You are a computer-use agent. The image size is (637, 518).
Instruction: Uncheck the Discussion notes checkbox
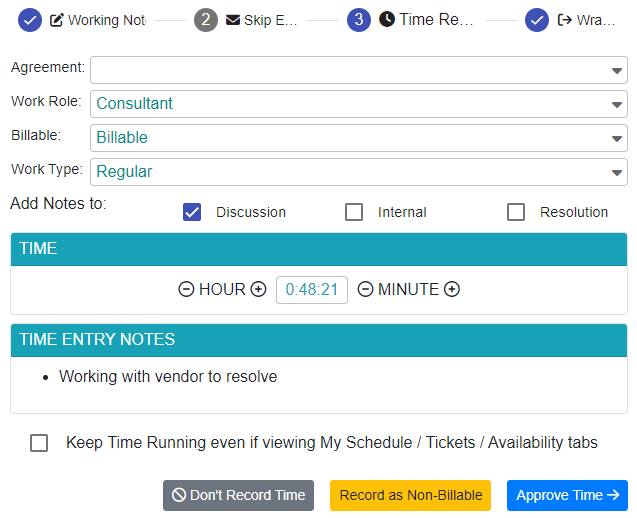192,212
